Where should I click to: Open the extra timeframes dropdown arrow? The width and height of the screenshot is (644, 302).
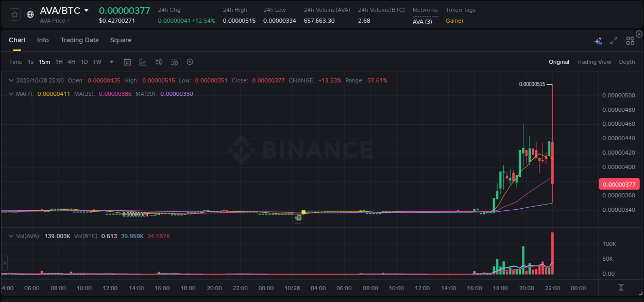point(111,61)
